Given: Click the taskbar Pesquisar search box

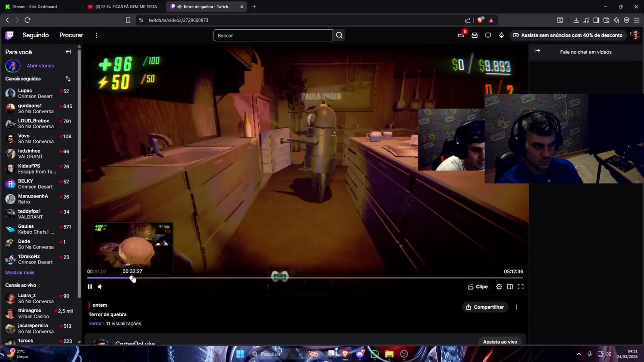Looking at the screenshot, I should point(274,354).
